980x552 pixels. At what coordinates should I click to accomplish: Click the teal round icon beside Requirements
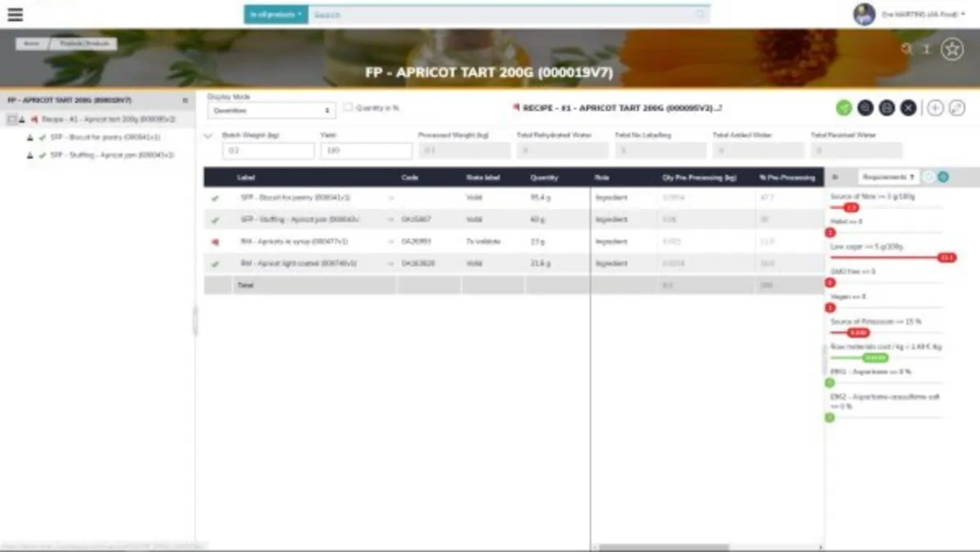tap(943, 176)
